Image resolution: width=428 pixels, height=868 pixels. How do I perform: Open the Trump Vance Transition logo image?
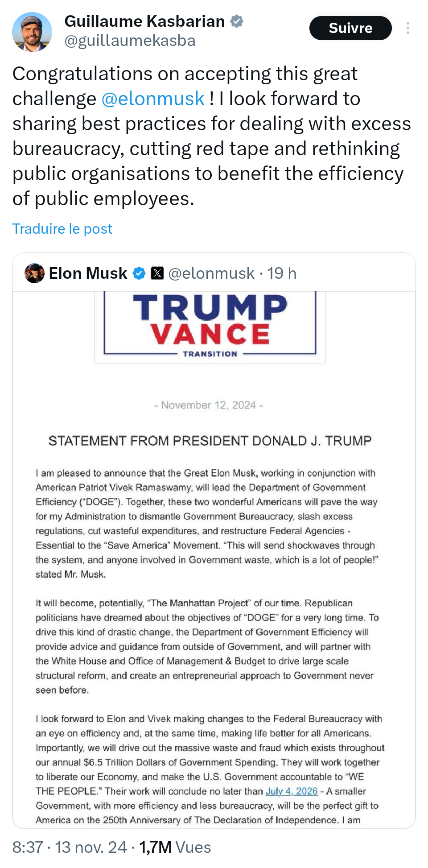[210, 326]
